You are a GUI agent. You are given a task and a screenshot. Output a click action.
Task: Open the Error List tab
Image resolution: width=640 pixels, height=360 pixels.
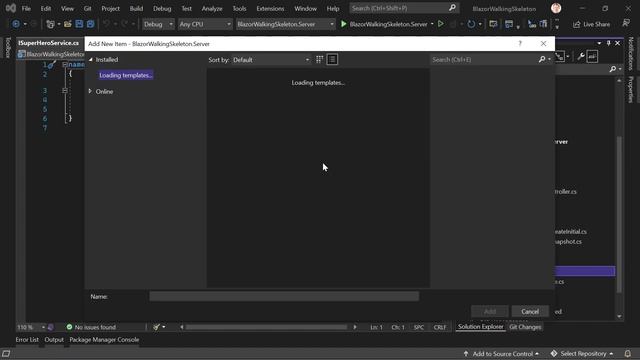(27, 340)
